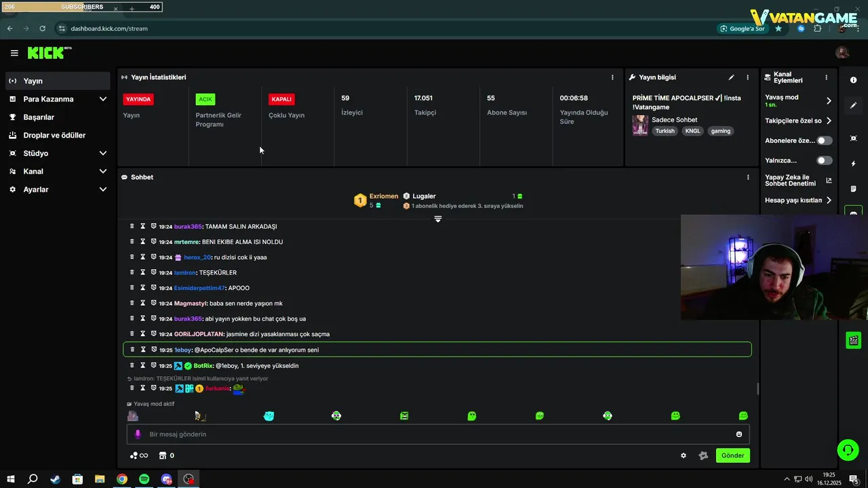Timeout mrtemre using the hourglass icon
The height and width of the screenshot is (488, 868).
143,241
